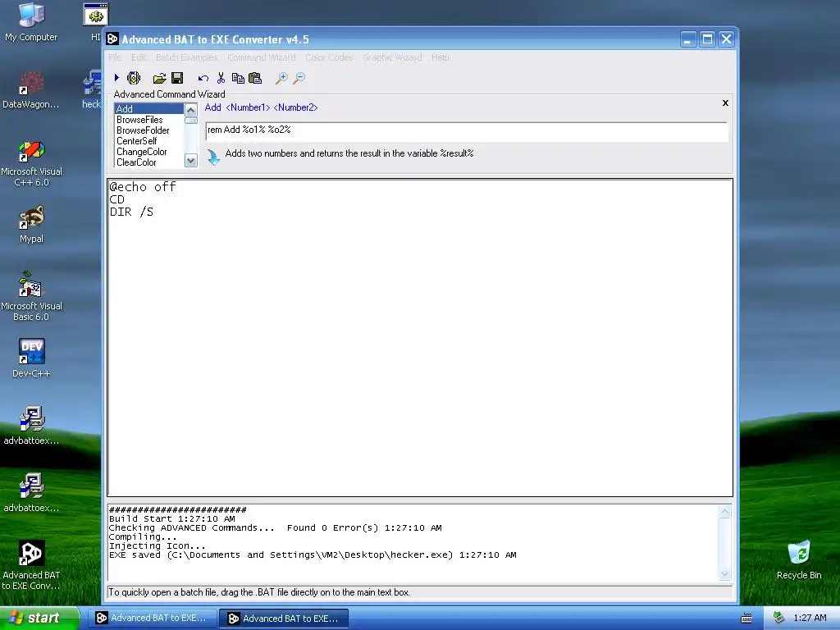This screenshot has width=840, height=630.
Task: Select the upper advbattoex installer icon
Action: coord(31,426)
